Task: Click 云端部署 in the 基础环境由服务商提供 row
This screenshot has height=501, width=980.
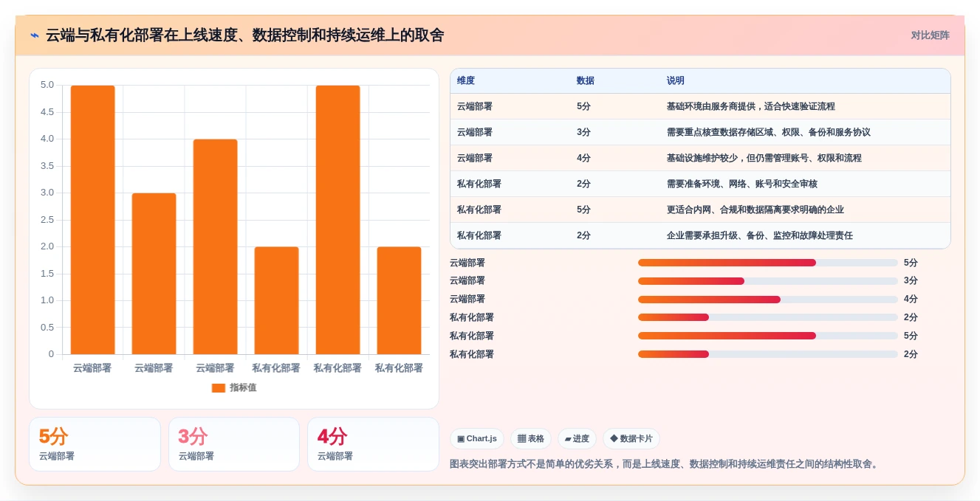Action: coord(475,106)
